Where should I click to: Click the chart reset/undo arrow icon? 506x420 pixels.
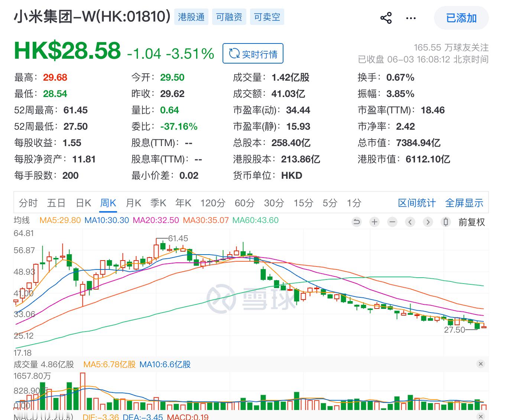click(x=357, y=222)
